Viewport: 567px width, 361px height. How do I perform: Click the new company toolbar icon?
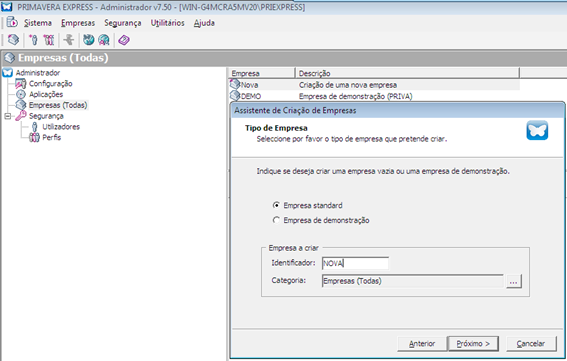[13, 40]
